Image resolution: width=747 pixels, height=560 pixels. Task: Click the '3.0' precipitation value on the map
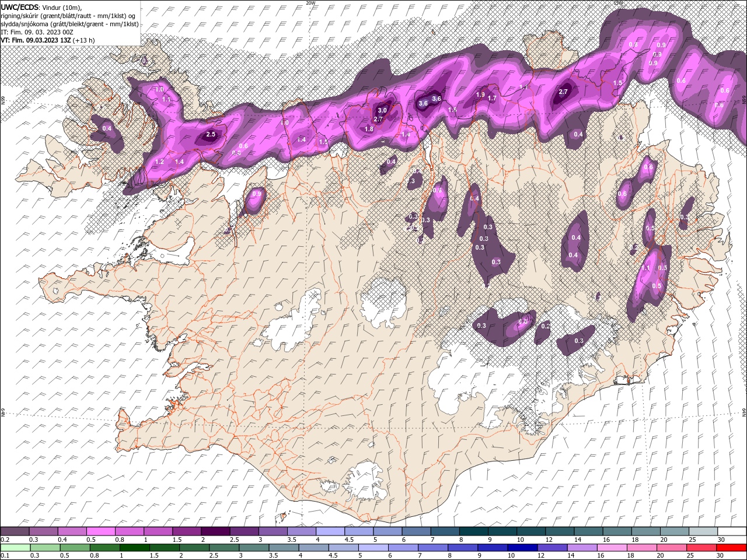click(382, 110)
